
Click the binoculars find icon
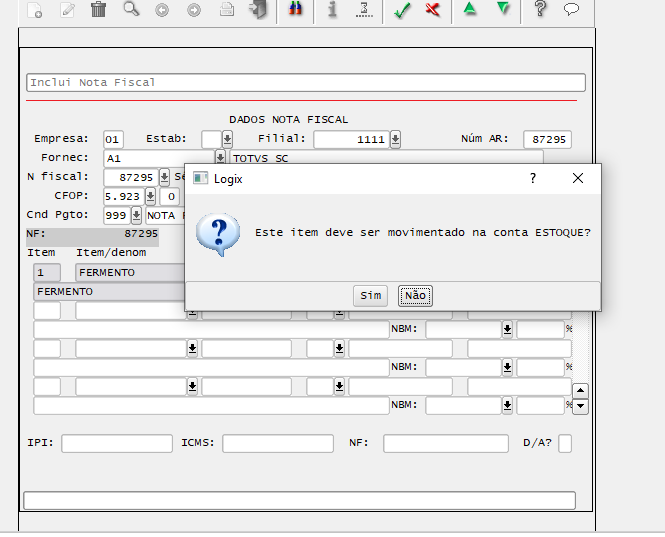pyautogui.click(x=296, y=9)
